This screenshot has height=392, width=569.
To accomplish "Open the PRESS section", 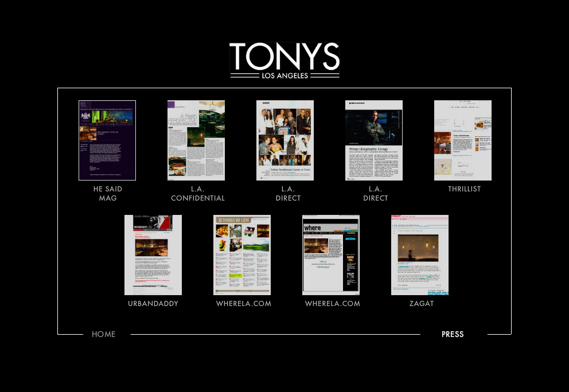I will click(453, 334).
